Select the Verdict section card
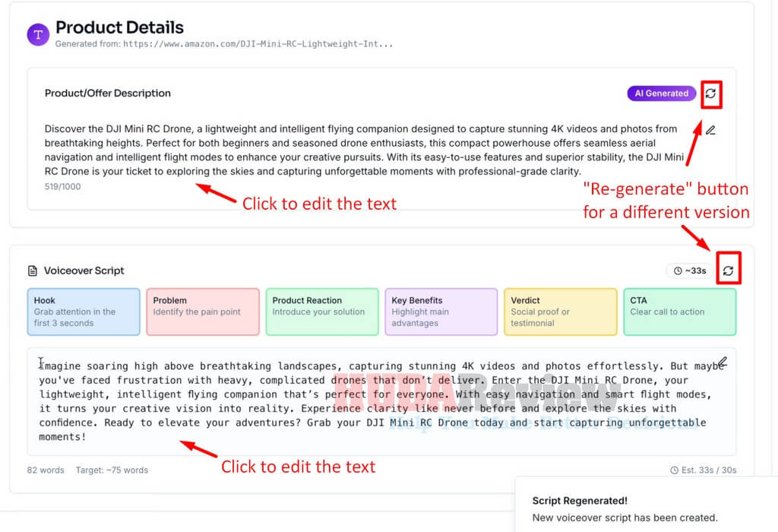Viewport: 778px width, 532px height. (561, 312)
